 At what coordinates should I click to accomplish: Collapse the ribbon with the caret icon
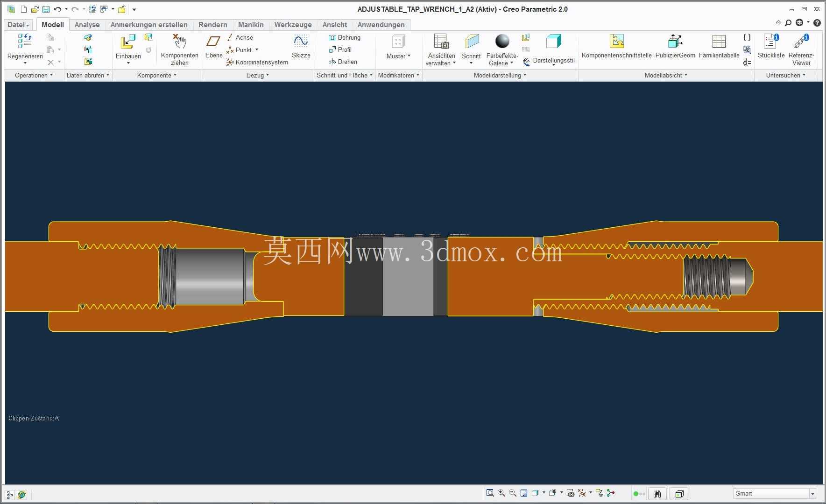pos(778,22)
